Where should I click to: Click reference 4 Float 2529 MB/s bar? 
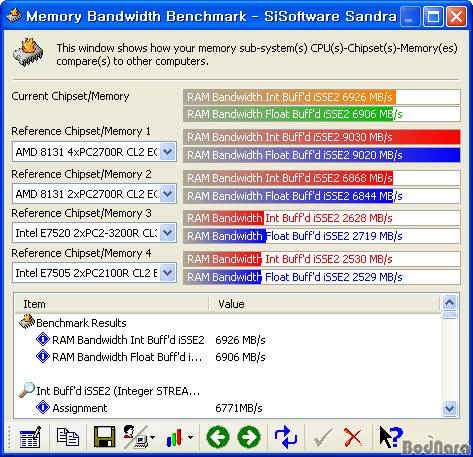pyautogui.click(x=322, y=277)
